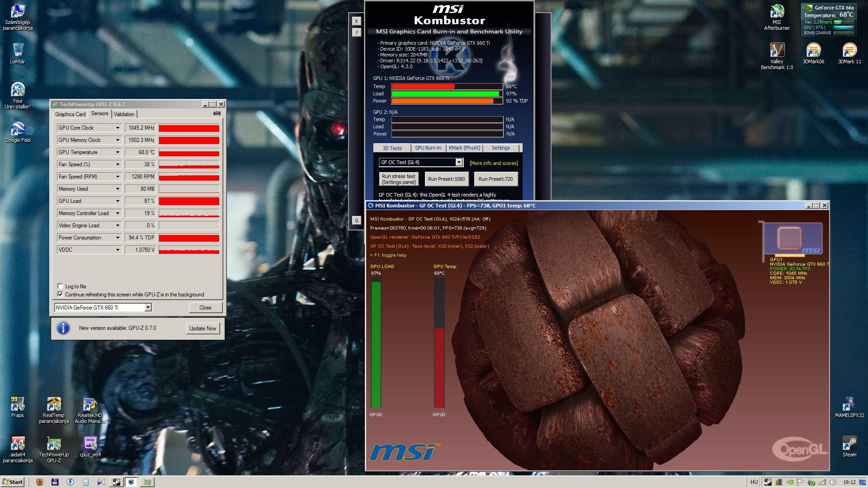Click Run Preset:1080 button
The height and width of the screenshot is (488, 868).
tap(446, 179)
